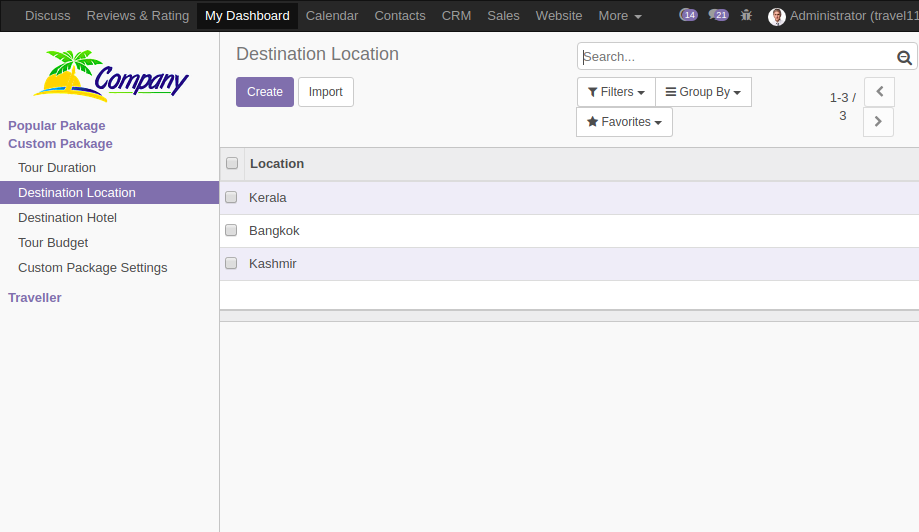Click the Import button
The width and height of the screenshot is (919, 532).
pyautogui.click(x=326, y=92)
